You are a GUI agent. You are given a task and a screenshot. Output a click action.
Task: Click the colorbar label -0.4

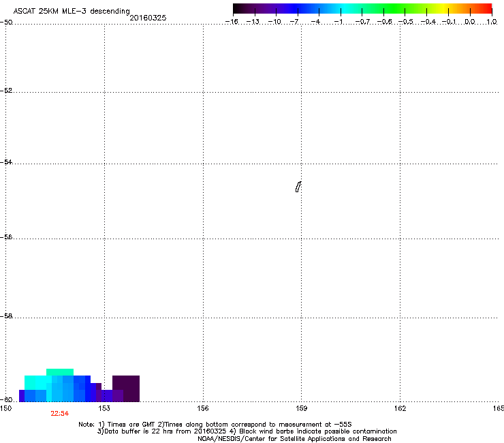pos(428,22)
